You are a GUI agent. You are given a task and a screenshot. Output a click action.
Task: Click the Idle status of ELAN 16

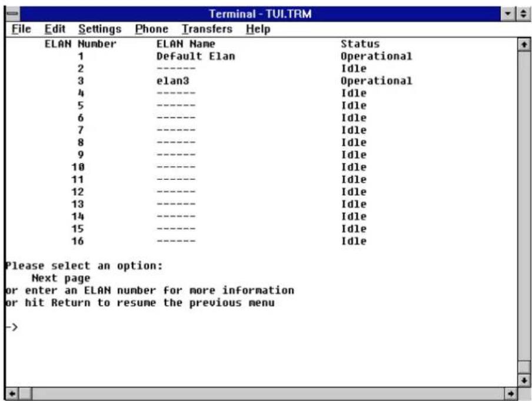354,241
